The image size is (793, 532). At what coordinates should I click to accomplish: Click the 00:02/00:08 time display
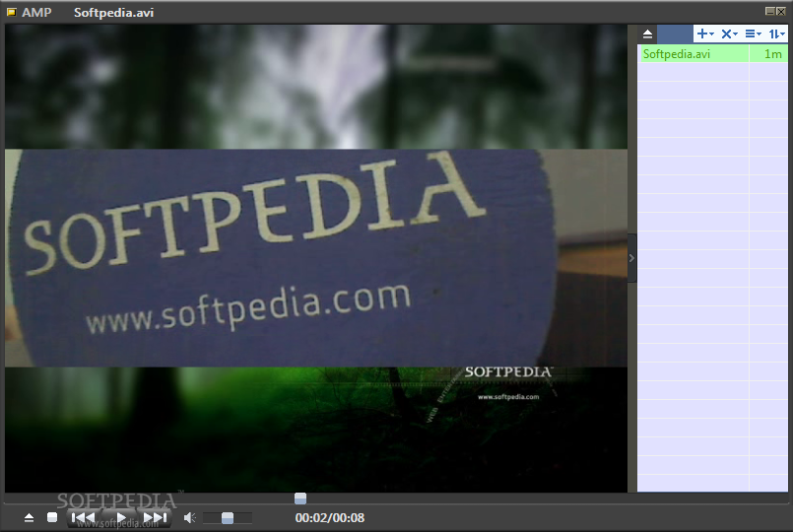pos(330,518)
